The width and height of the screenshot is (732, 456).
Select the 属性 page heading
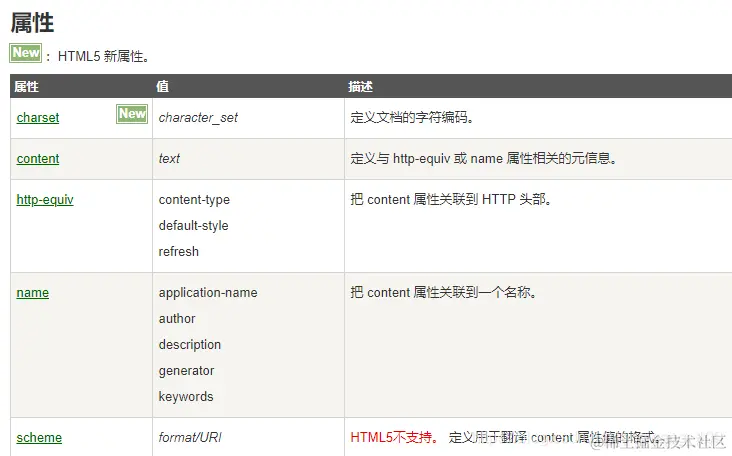pos(32,23)
